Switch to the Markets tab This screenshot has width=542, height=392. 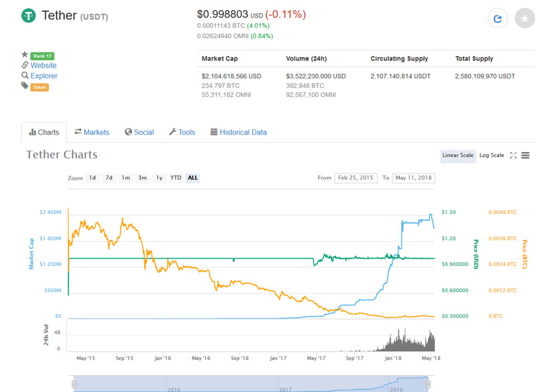pos(92,132)
